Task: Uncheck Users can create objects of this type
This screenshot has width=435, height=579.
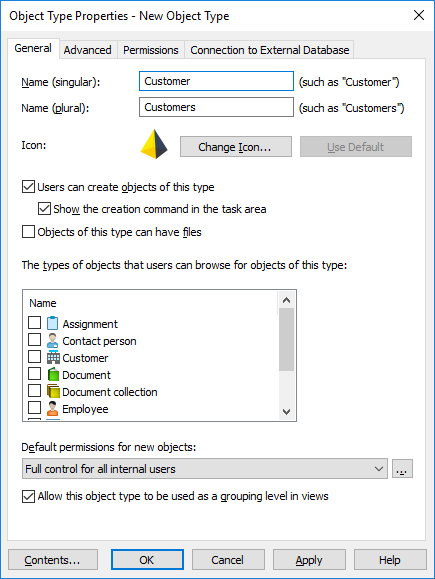Action: (x=28, y=187)
